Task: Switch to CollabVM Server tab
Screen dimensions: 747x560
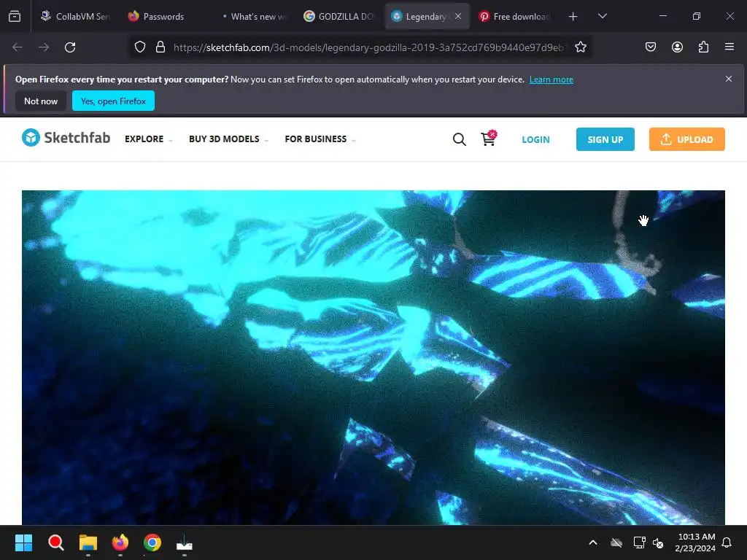Action: (75, 17)
